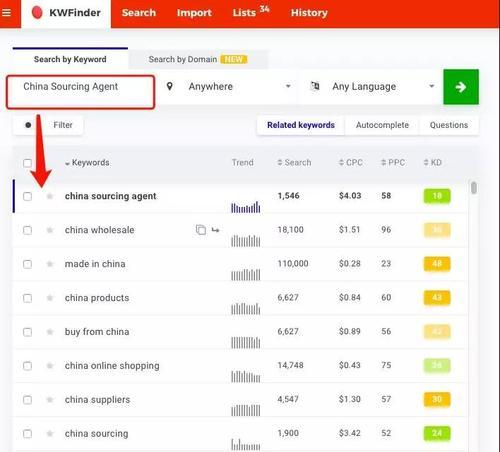Image resolution: width=500 pixels, height=452 pixels.
Task: Click KD badge for 'china sourcing agent'
Action: coord(437,196)
